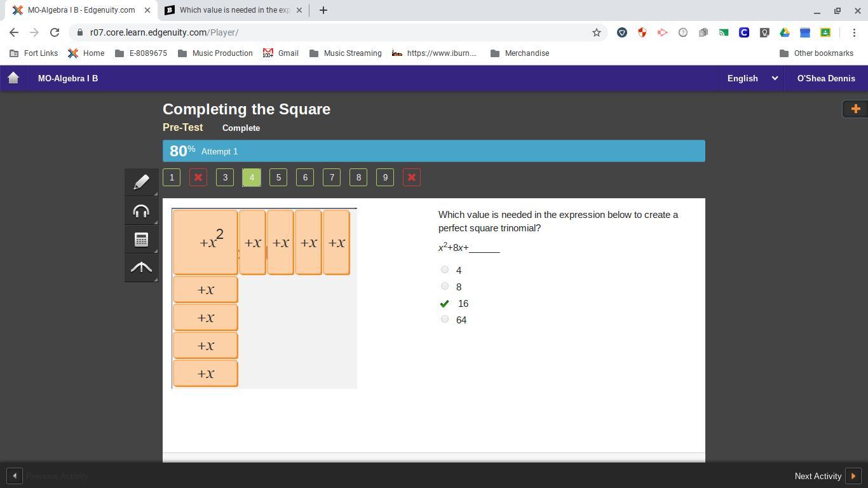The image size is (868, 488).
Task: Click the Completing the Square heading
Action: pyautogui.click(x=247, y=109)
